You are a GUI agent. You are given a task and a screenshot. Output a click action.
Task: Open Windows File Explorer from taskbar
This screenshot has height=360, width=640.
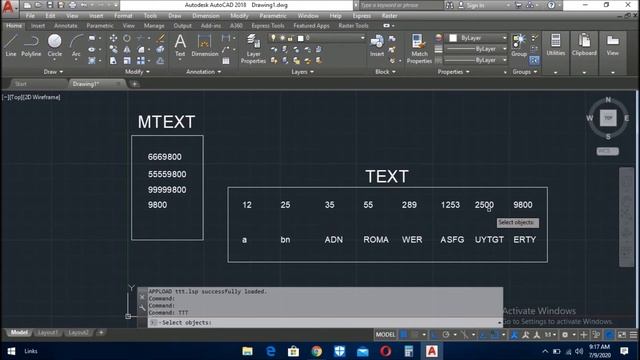click(x=247, y=351)
